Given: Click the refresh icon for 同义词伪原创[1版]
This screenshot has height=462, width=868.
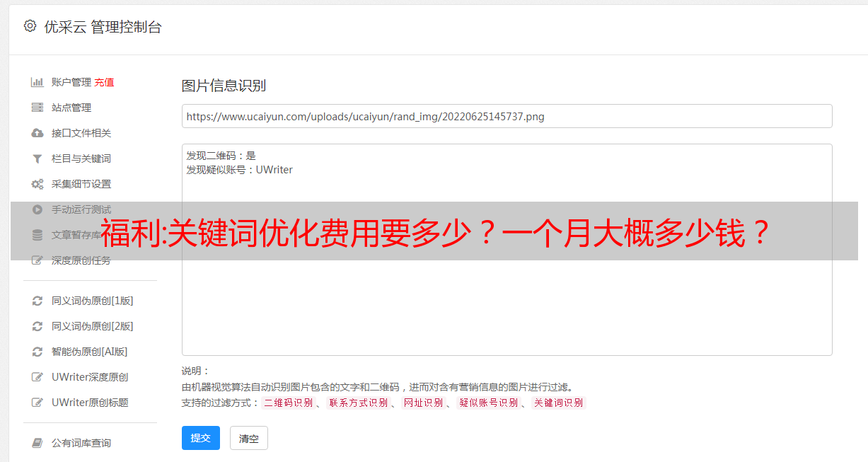Looking at the screenshot, I should tap(37, 301).
